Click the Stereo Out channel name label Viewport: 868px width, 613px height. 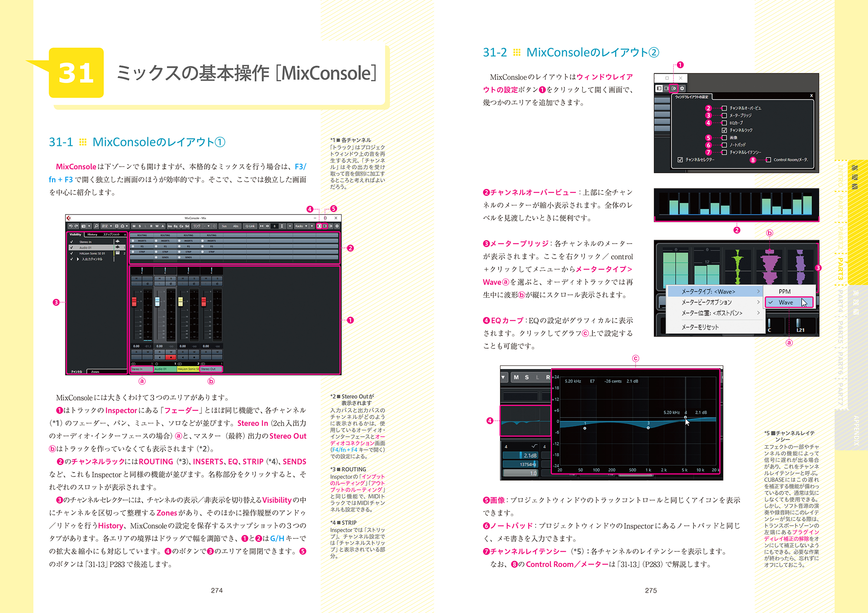point(211,369)
